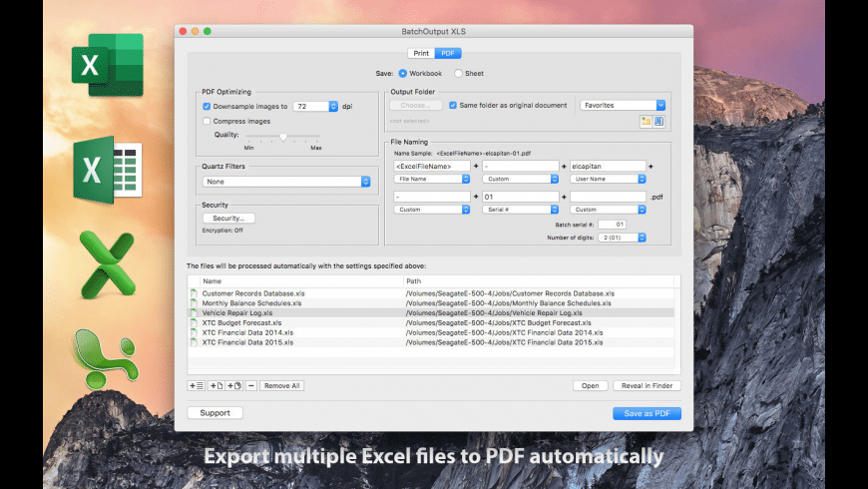This screenshot has width=868, height=489.
Task: Click the image Quality slider
Action: pos(283,136)
